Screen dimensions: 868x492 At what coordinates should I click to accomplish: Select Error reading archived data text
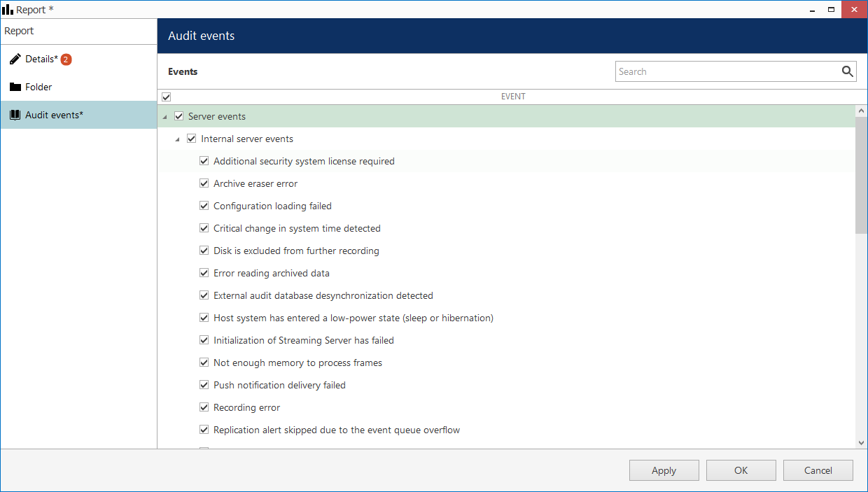tap(272, 273)
